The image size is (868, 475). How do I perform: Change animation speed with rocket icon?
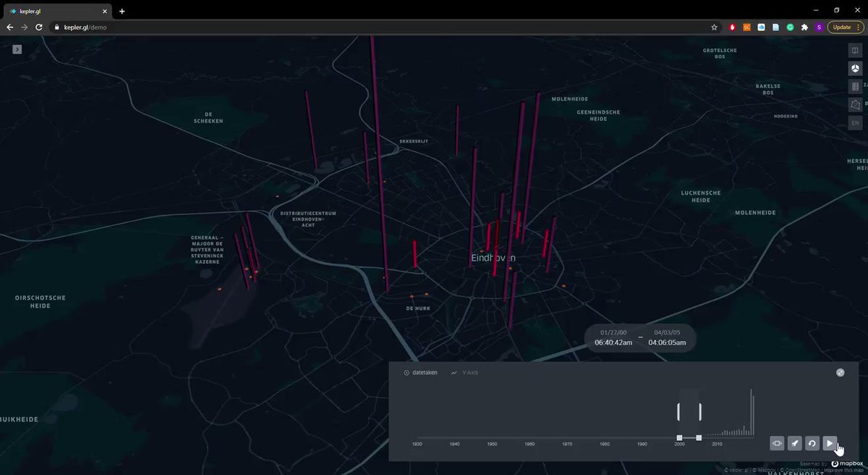[x=795, y=443]
